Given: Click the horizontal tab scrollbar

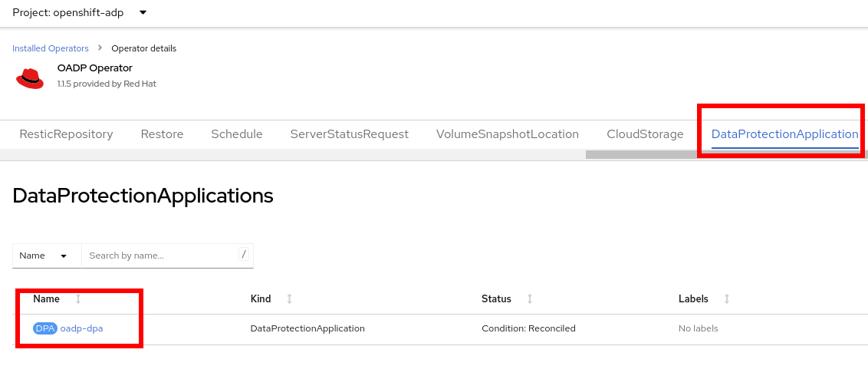Looking at the screenshot, I should pyautogui.click(x=721, y=154).
